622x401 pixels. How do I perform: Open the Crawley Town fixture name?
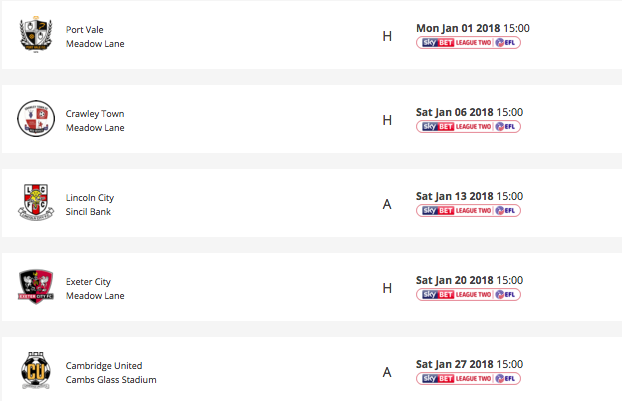tap(95, 114)
